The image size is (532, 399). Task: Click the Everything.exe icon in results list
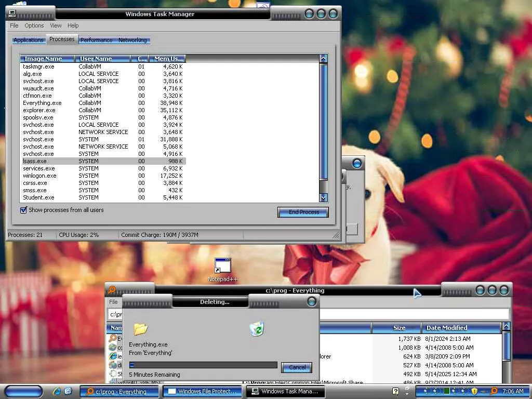coord(113,338)
